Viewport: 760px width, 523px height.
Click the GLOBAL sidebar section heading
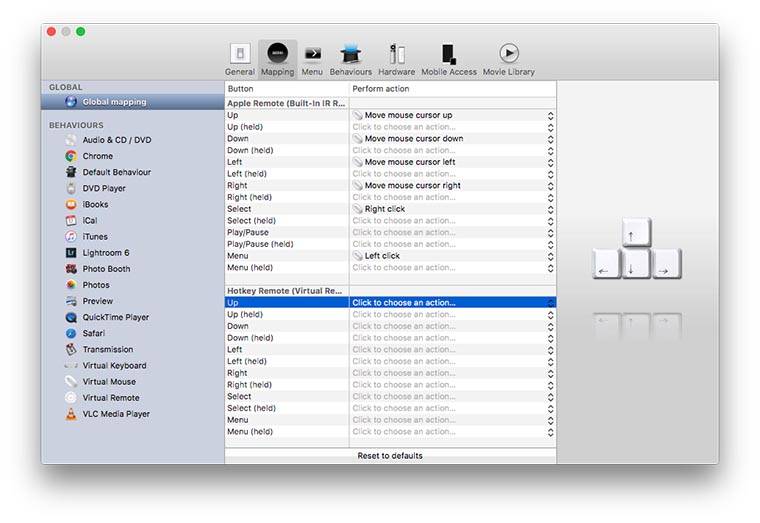tap(65, 87)
